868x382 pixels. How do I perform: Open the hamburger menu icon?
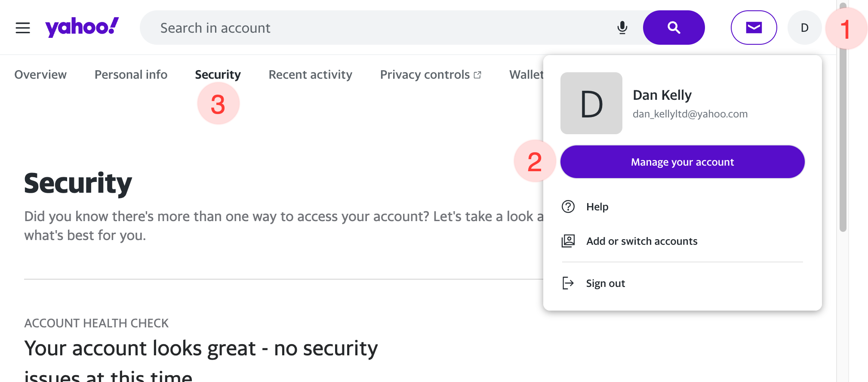click(23, 28)
